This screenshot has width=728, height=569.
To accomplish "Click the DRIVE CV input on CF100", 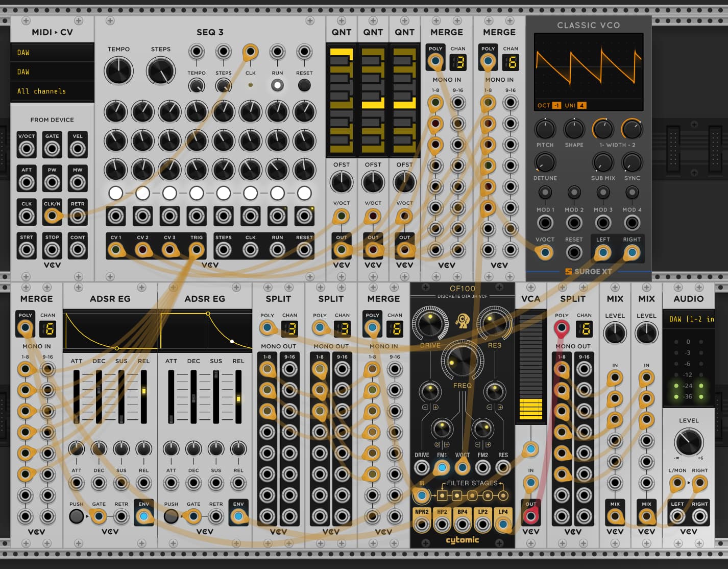I will click(x=422, y=467).
